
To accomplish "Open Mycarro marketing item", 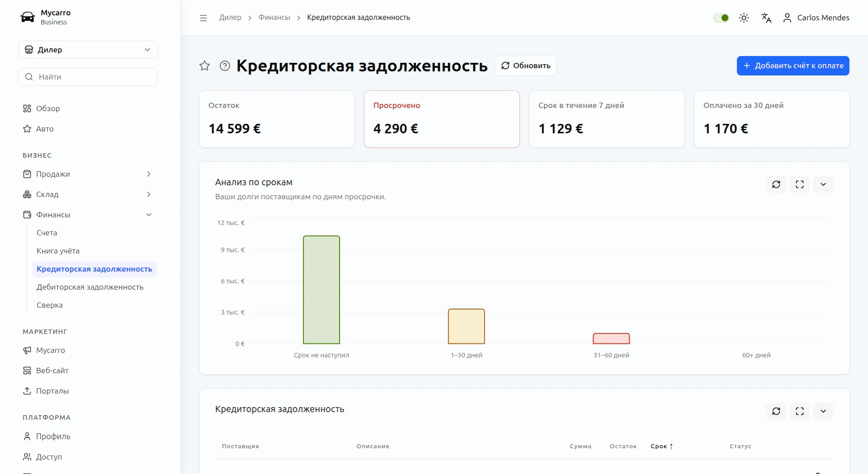I will pyautogui.click(x=88, y=350).
